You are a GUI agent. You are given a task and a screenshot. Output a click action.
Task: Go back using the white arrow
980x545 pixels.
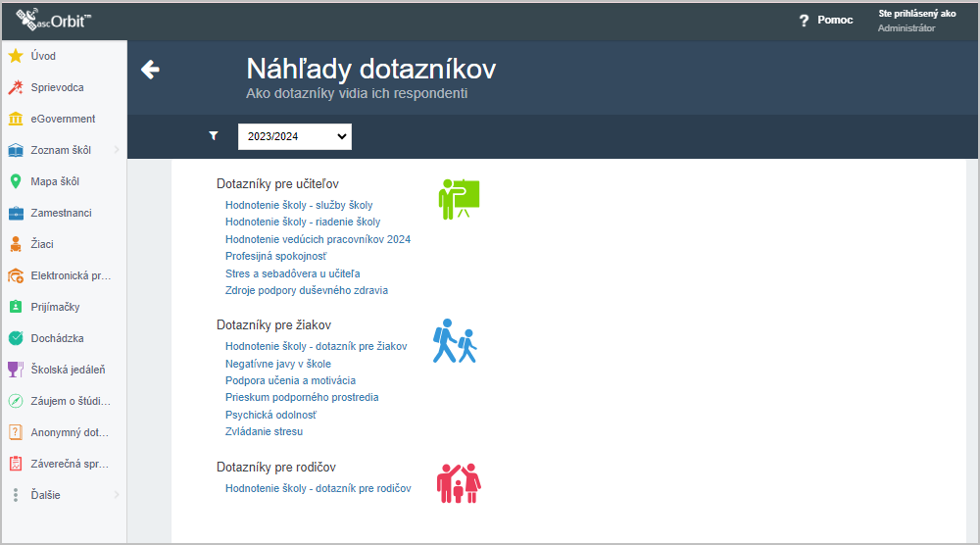click(150, 70)
